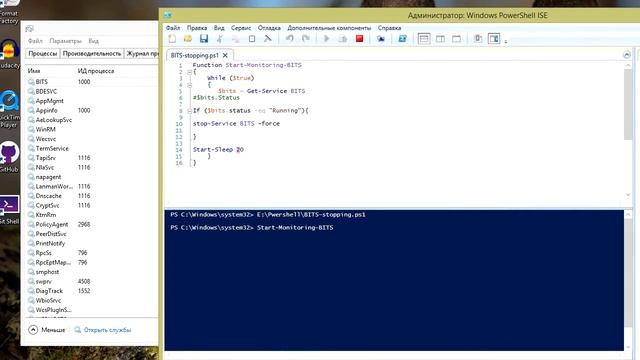Screen dimensions: 640x360
Task: Open Параметры menu in Task Manager
Action: click(65, 41)
